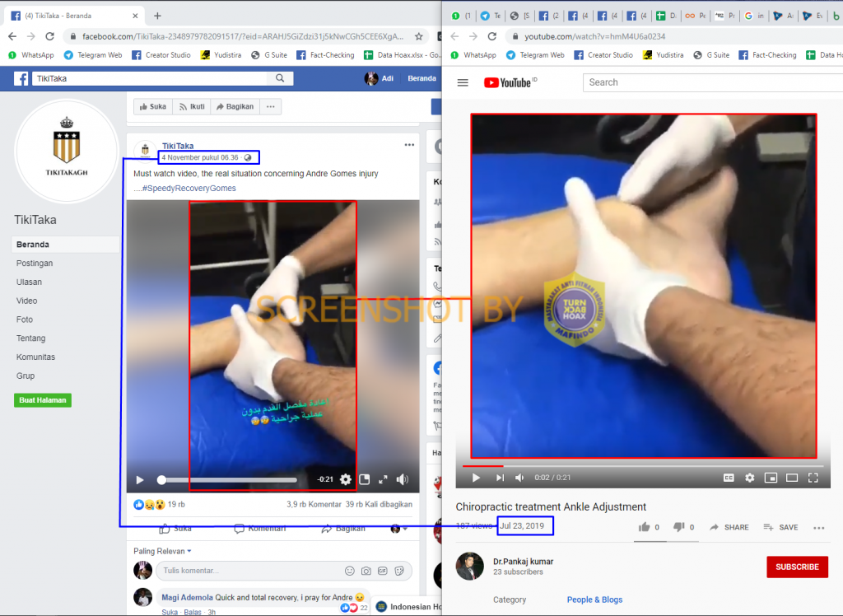Attach photo with comment camera icon

[366, 571]
